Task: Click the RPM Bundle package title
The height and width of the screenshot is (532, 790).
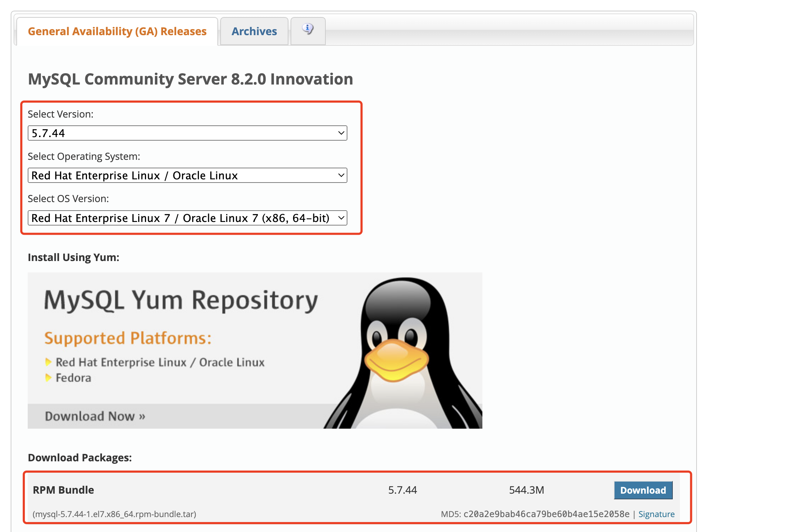Action: [x=63, y=490]
